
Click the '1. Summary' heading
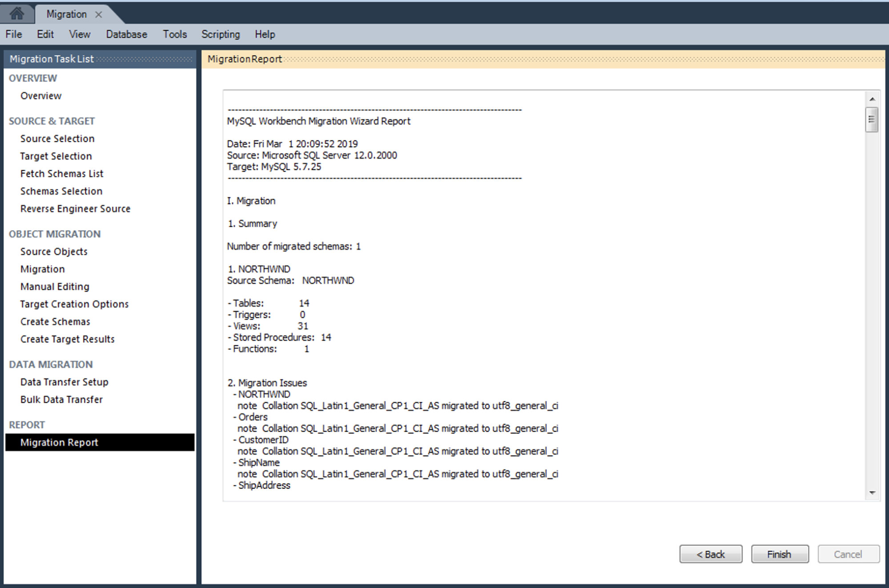(252, 223)
